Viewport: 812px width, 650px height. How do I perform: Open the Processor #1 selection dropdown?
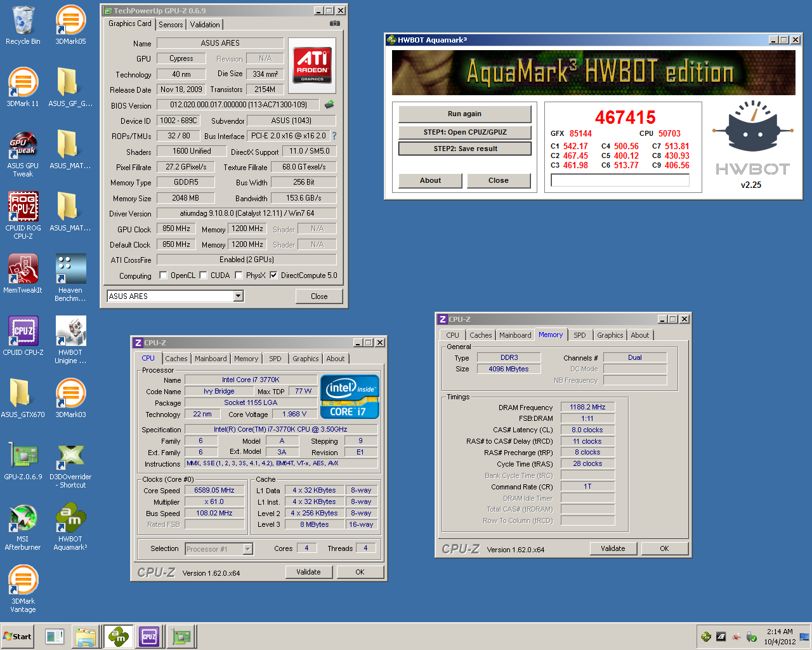point(248,549)
